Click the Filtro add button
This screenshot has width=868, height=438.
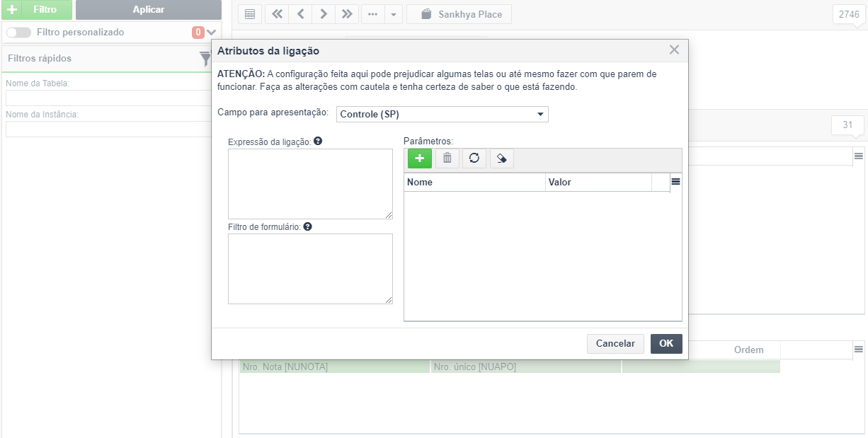tap(36, 10)
